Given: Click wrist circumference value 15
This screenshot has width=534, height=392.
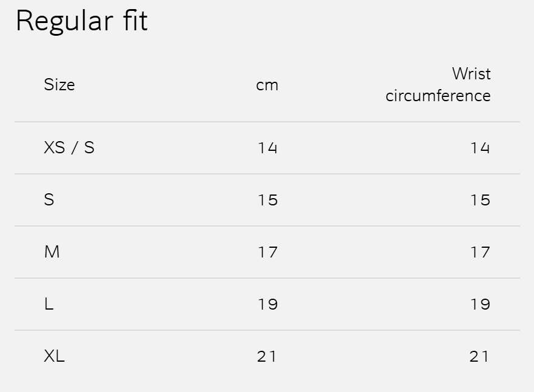Looking at the screenshot, I should (x=479, y=200).
